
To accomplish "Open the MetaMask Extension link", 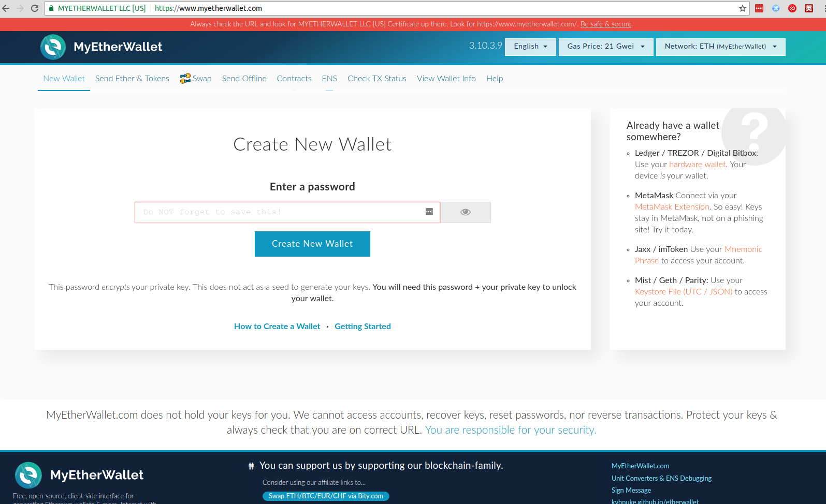I will click(x=672, y=207).
